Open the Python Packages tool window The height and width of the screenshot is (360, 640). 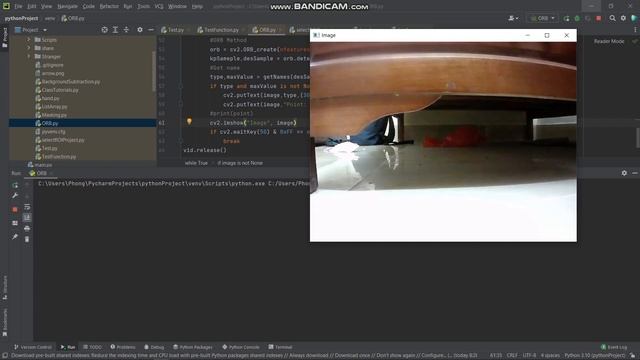[193, 347]
